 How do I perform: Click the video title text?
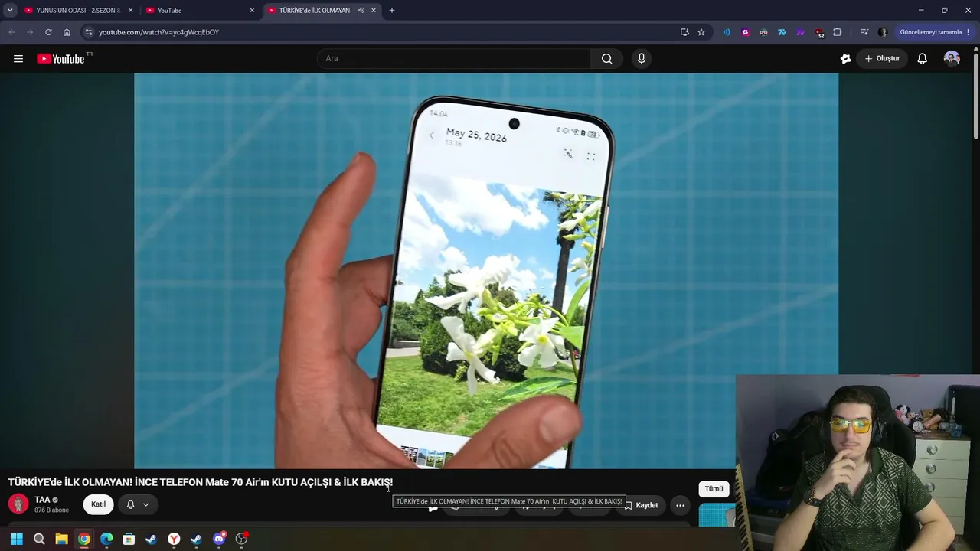(x=201, y=483)
